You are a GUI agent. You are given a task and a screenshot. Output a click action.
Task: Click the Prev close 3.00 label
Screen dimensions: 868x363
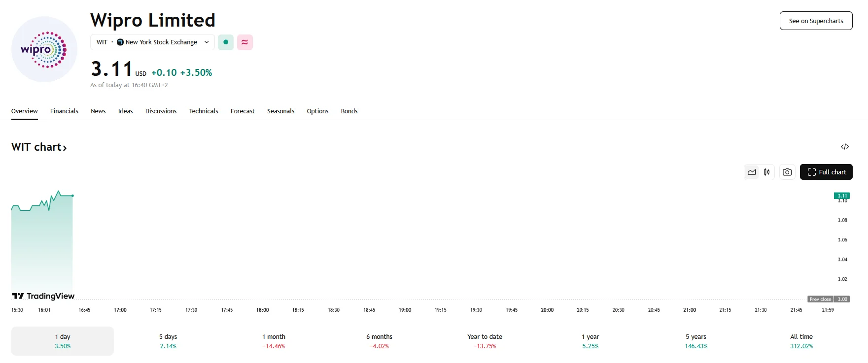tap(829, 299)
